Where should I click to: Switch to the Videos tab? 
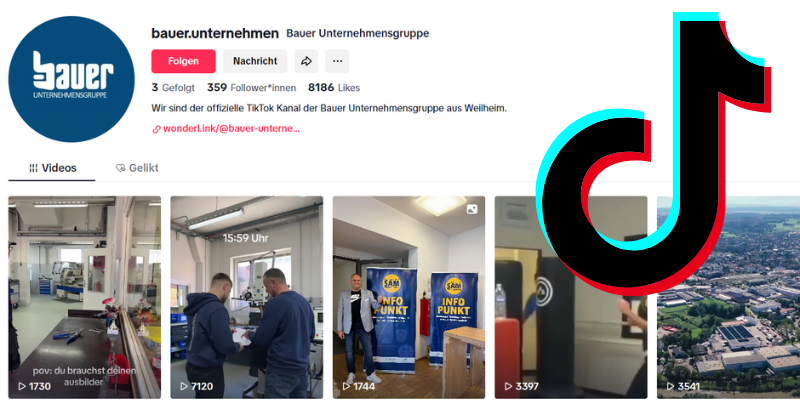click(52, 168)
